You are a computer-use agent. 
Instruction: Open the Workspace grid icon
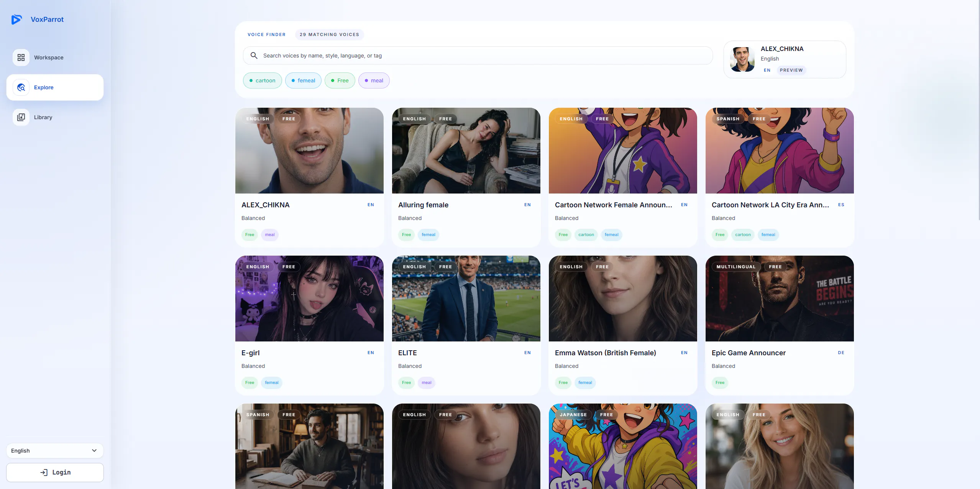point(21,57)
